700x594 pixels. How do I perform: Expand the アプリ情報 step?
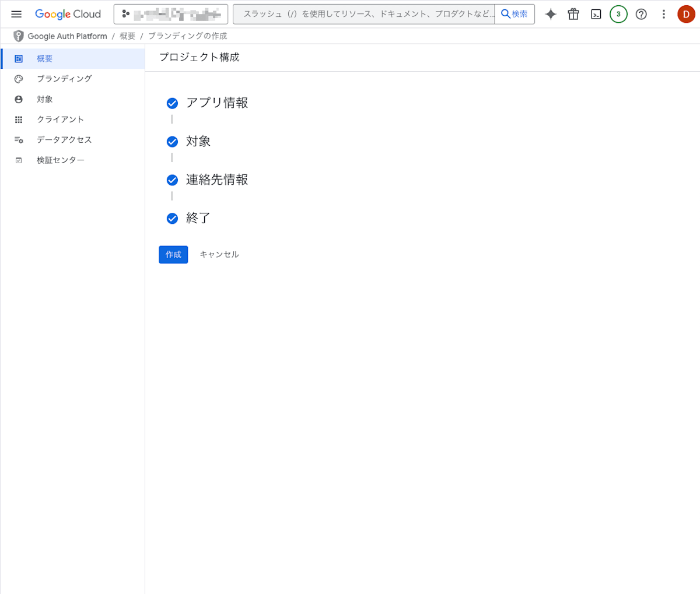point(217,103)
